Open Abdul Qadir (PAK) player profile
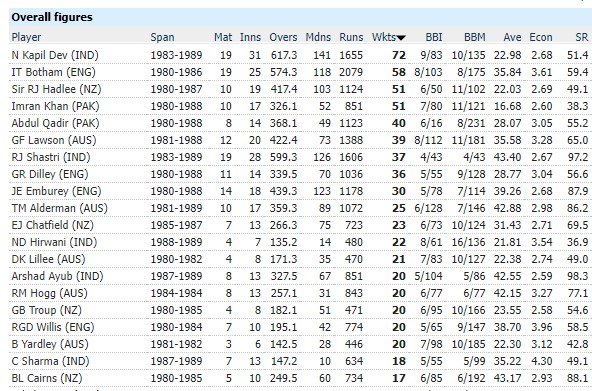592x391 pixels. tap(55, 123)
